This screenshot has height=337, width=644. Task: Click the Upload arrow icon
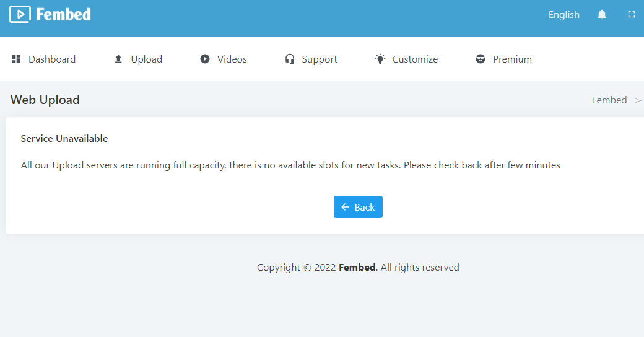click(x=118, y=59)
